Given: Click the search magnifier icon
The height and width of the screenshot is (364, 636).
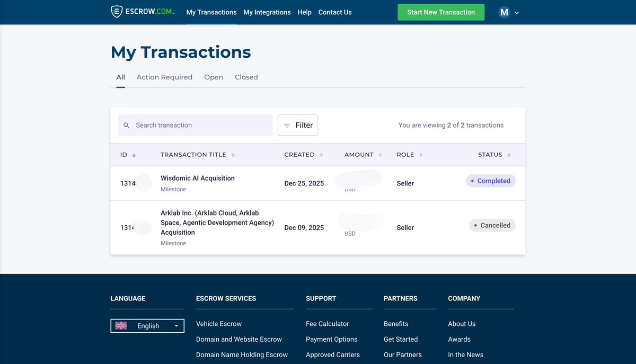Looking at the screenshot, I should click(x=126, y=126).
